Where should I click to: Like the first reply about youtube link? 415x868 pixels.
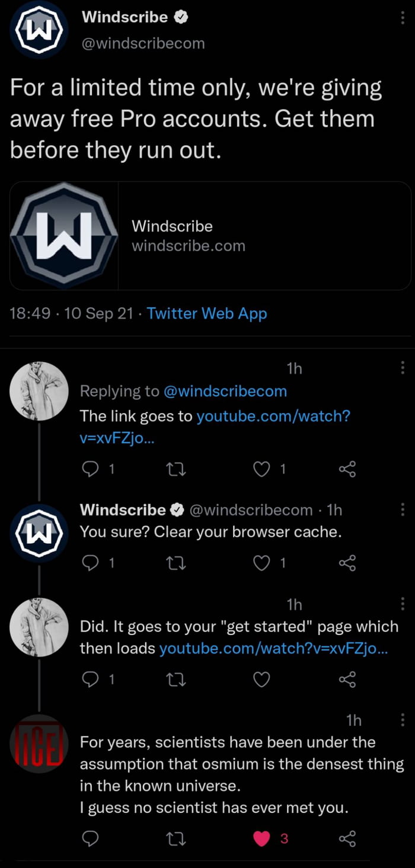261,470
